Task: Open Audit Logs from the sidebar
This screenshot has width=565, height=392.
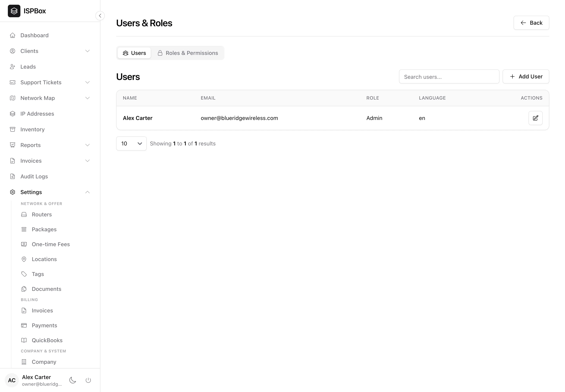Action: click(x=34, y=177)
